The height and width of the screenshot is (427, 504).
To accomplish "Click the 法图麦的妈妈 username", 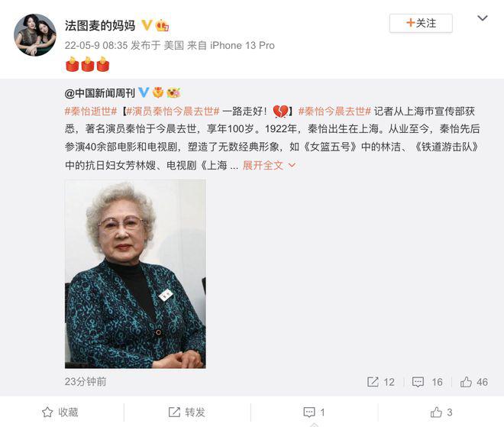I will point(100,25).
